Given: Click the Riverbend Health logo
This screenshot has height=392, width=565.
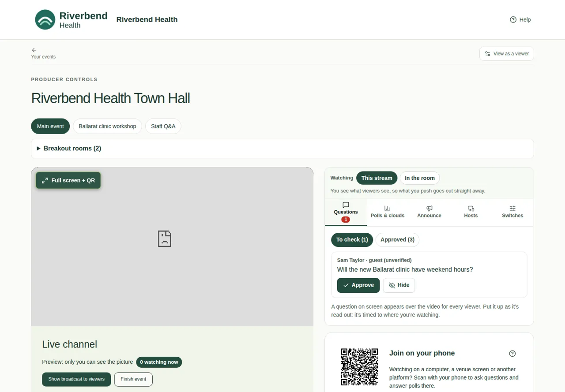Looking at the screenshot, I should click(71, 20).
